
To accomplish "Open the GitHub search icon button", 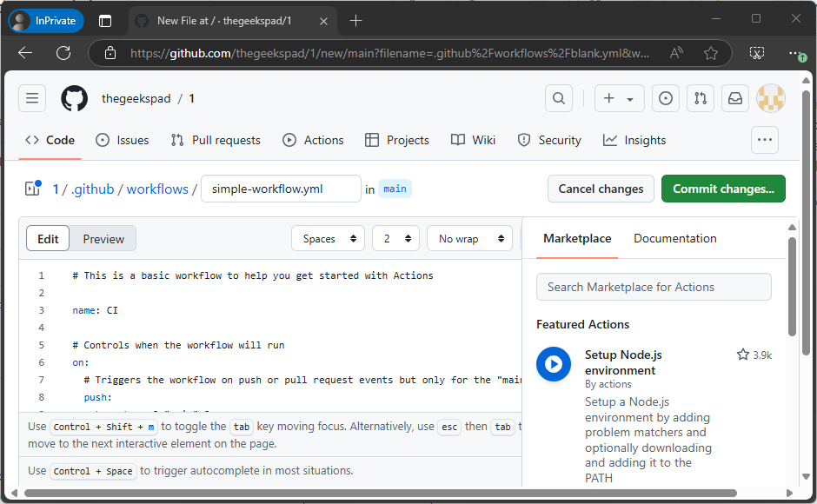I will coord(559,98).
